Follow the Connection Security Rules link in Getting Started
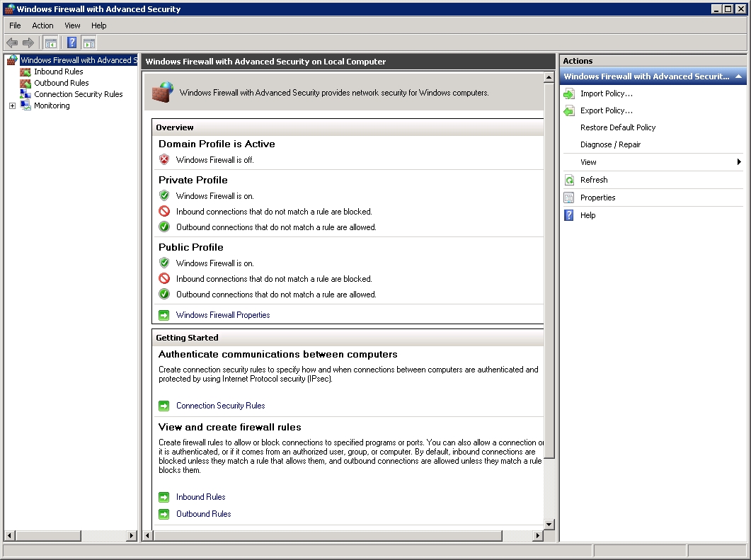 [220, 405]
